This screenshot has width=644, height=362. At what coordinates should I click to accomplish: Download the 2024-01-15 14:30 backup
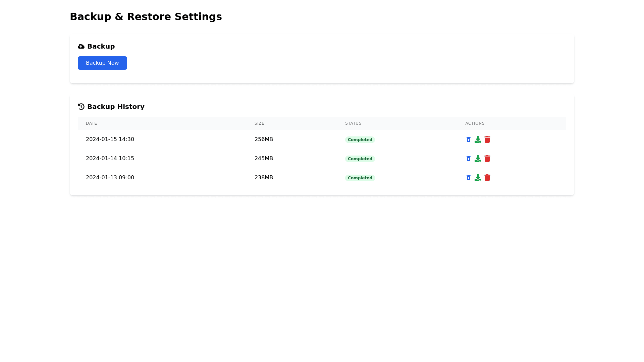click(478, 139)
